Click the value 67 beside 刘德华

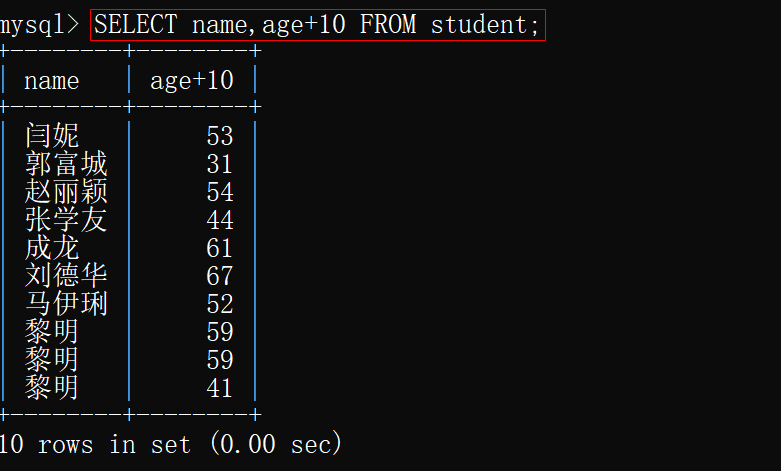pyautogui.click(x=219, y=275)
